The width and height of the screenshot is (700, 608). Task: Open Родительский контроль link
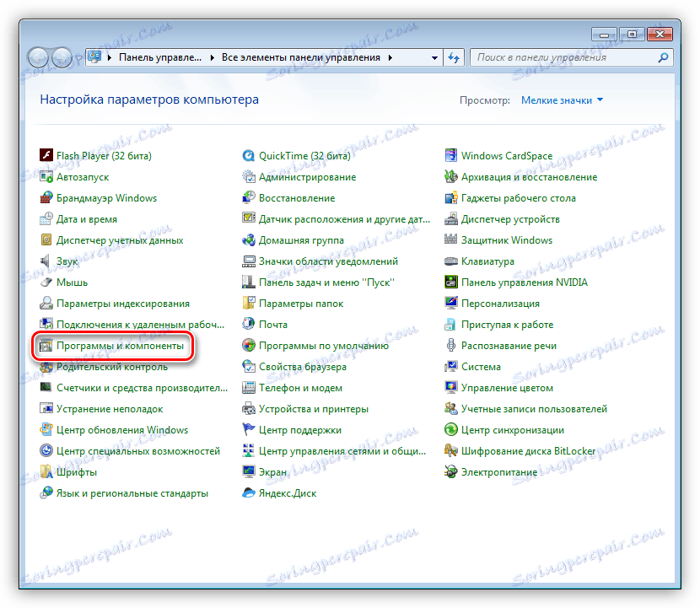[x=112, y=367]
